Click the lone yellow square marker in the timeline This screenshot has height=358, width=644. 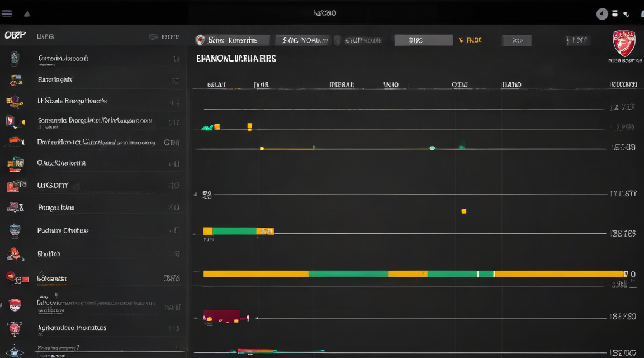click(x=463, y=211)
